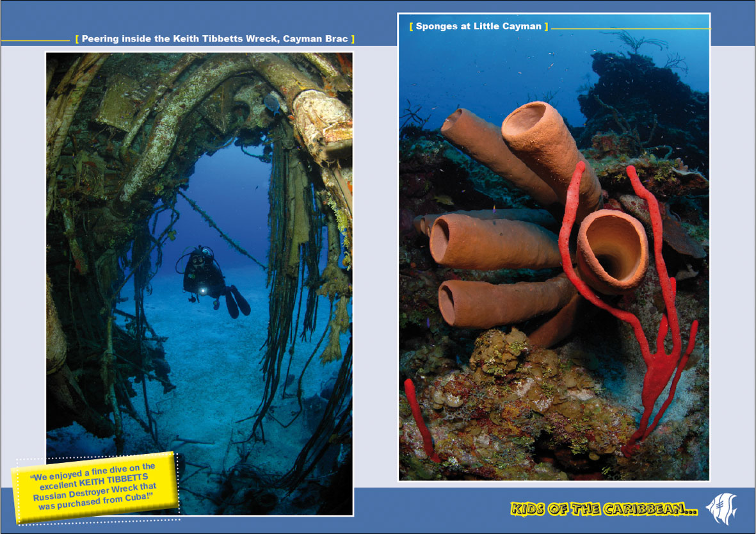Click the diver's glowing torch light
This screenshot has width=756, height=534.
pyautogui.click(x=204, y=291)
